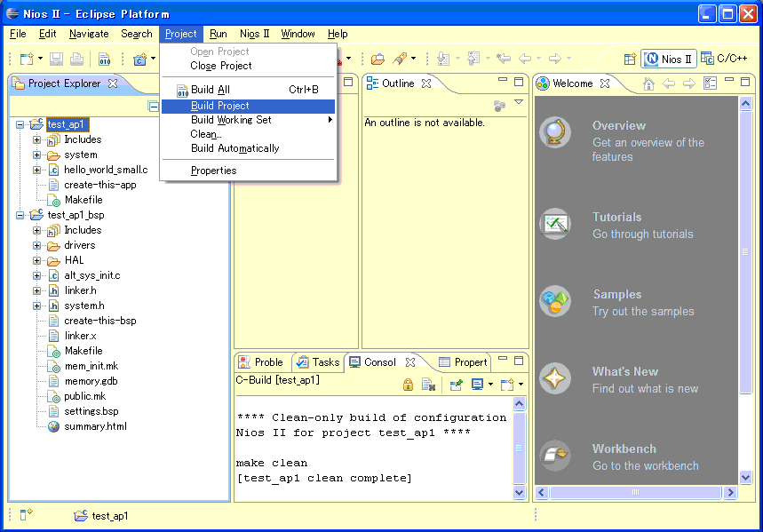This screenshot has height=532, width=763.
Task: Switch to the C/C++ perspective
Action: 724,59
